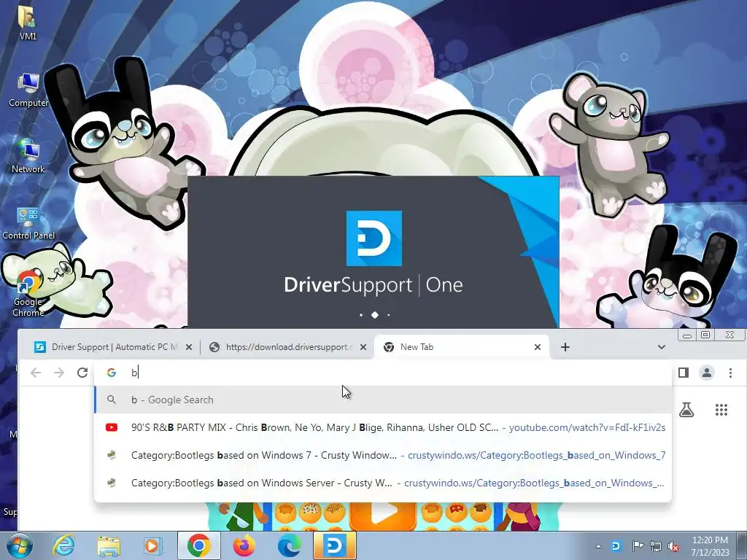Open the Chrome profile avatar
The image size is (747, 560).
point(706,373)
